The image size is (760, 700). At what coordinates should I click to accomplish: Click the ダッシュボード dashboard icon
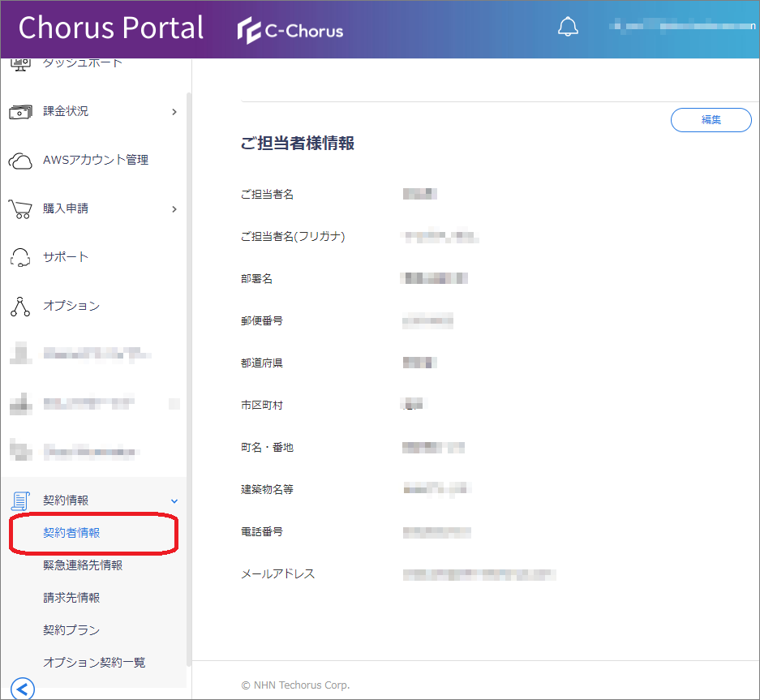tap(20, 64)
